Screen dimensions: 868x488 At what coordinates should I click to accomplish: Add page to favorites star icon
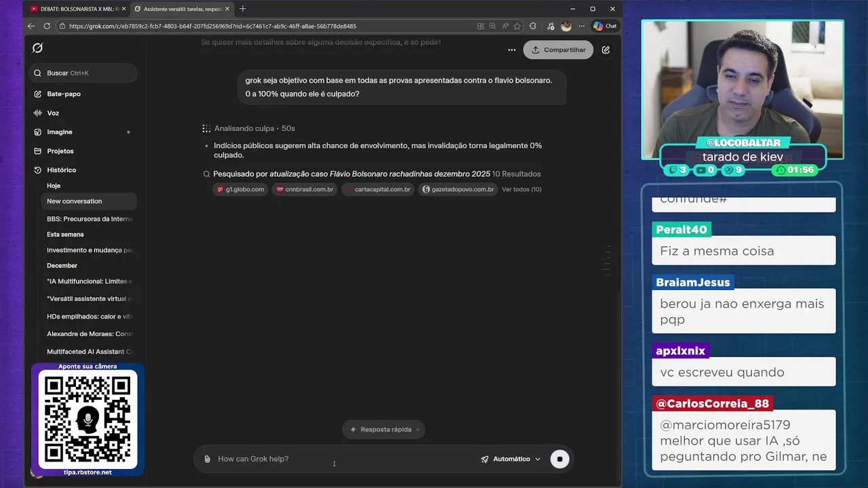[517, 26]
